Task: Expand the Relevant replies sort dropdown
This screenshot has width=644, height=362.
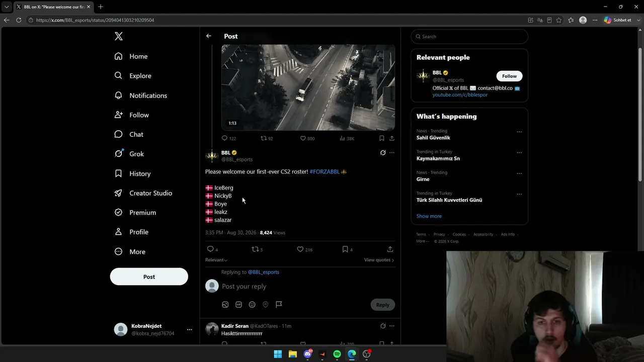Action: point(216,260)
